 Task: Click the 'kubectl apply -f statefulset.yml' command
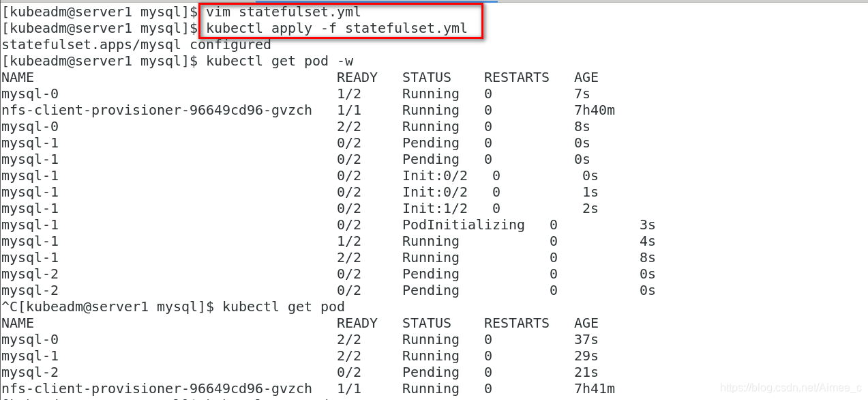[x=336, y=29]
